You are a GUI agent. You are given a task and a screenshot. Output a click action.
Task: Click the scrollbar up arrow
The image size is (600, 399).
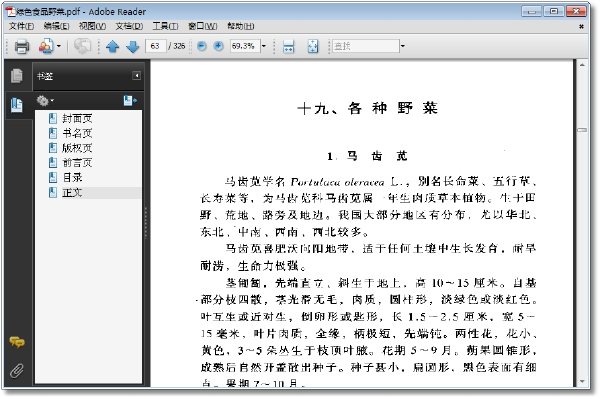[582, 65]
